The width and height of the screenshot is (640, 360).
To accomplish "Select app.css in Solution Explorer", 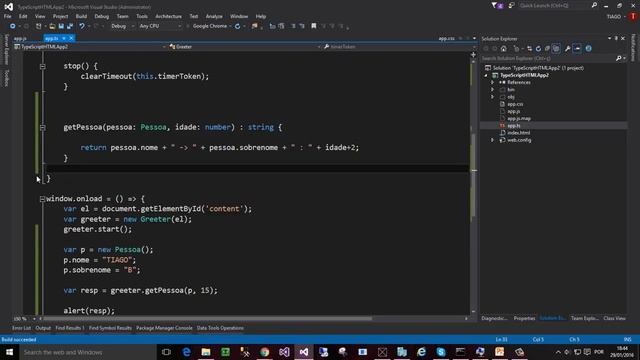I will (x=515, y=104).
